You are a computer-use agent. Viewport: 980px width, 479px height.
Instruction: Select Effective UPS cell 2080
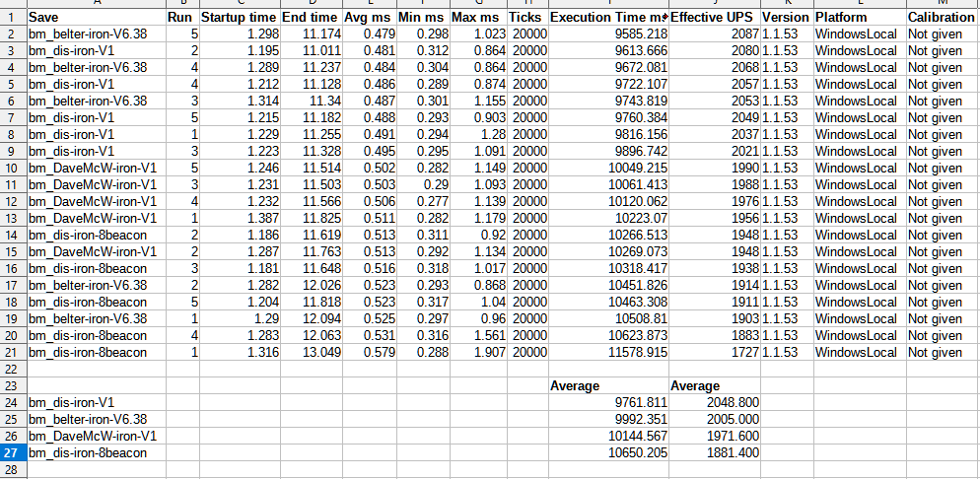715,51
